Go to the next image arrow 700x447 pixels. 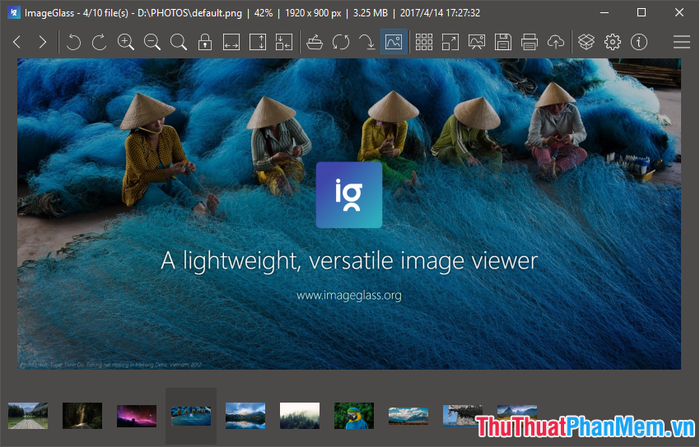point(42,42)
